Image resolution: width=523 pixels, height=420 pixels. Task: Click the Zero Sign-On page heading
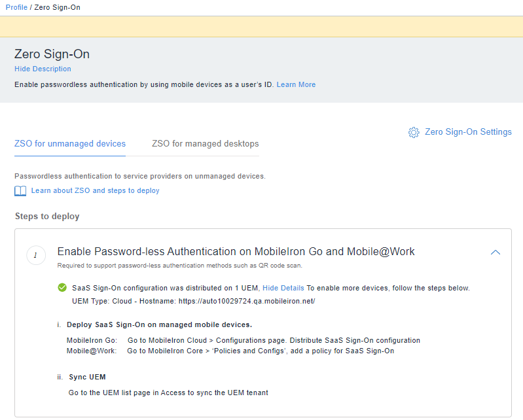pos(52,54)
